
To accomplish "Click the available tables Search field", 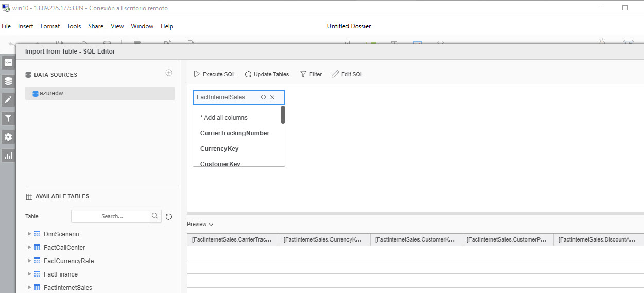I will point(112,216).
